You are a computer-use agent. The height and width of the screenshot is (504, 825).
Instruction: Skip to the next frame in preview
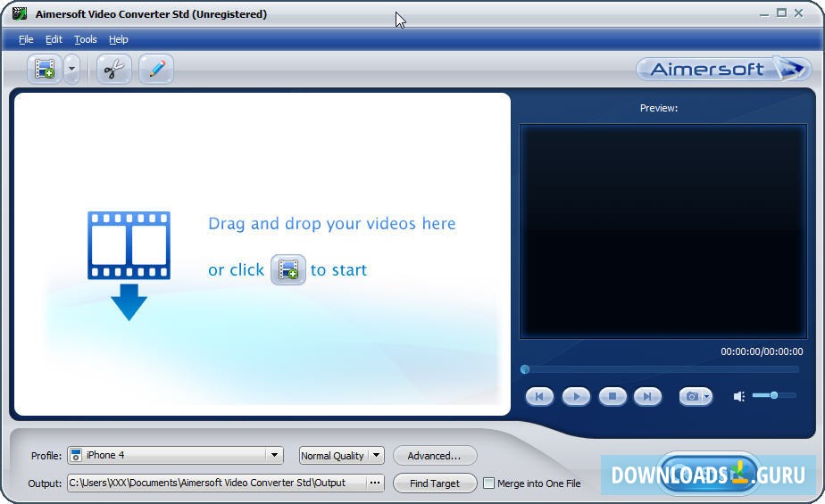(647, 396)
